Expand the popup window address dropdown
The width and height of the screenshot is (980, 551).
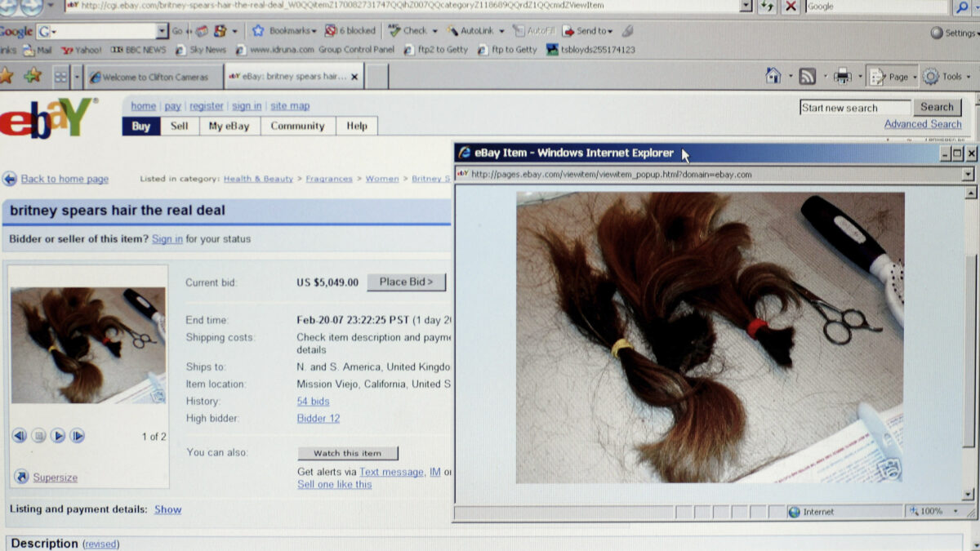pos(968,174)
